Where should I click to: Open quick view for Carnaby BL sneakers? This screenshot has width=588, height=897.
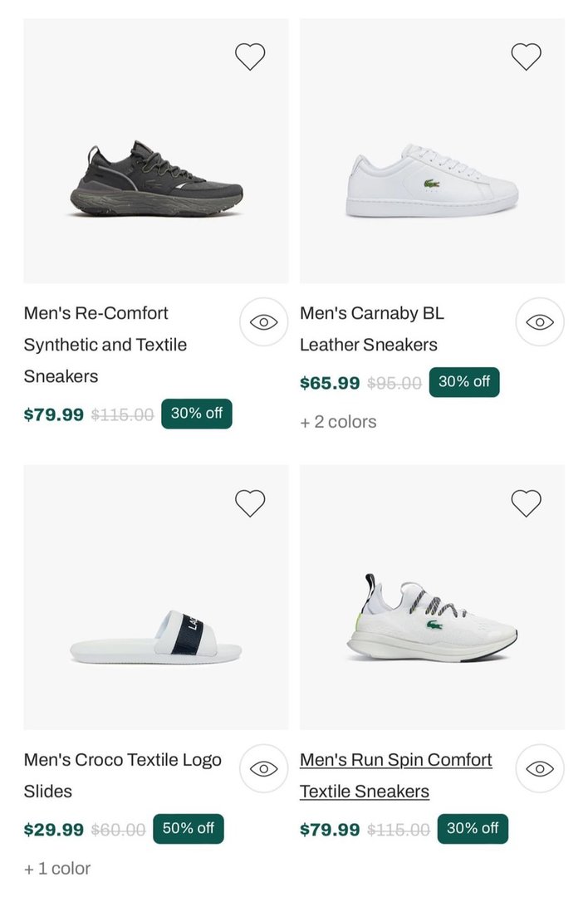coord(540,322)
